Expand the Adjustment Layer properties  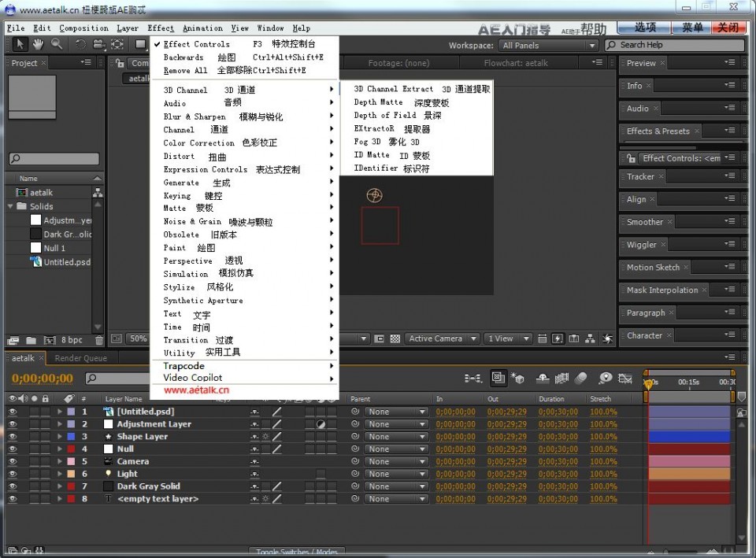(x=59, y=424)
